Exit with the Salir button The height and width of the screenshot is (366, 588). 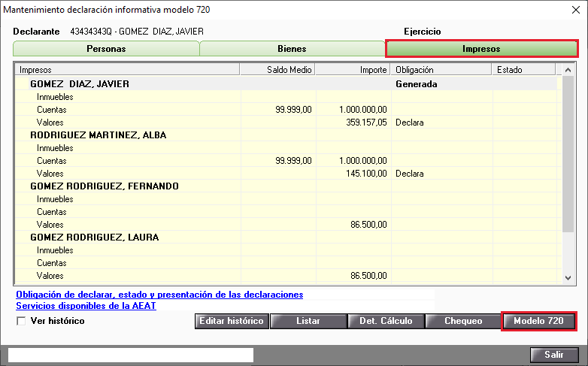(x=554, y=355)
